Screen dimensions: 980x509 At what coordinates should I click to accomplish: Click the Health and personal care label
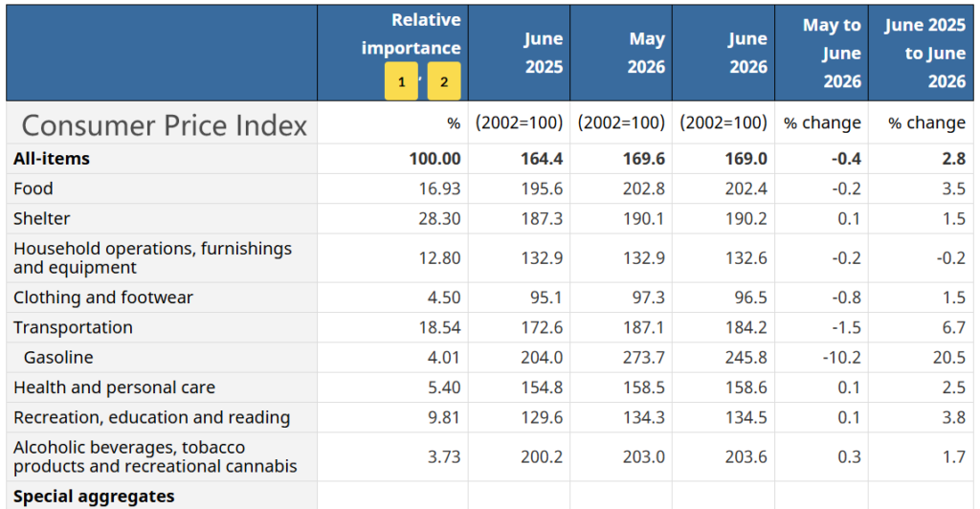pyautogui.click(x=115, y=387)
